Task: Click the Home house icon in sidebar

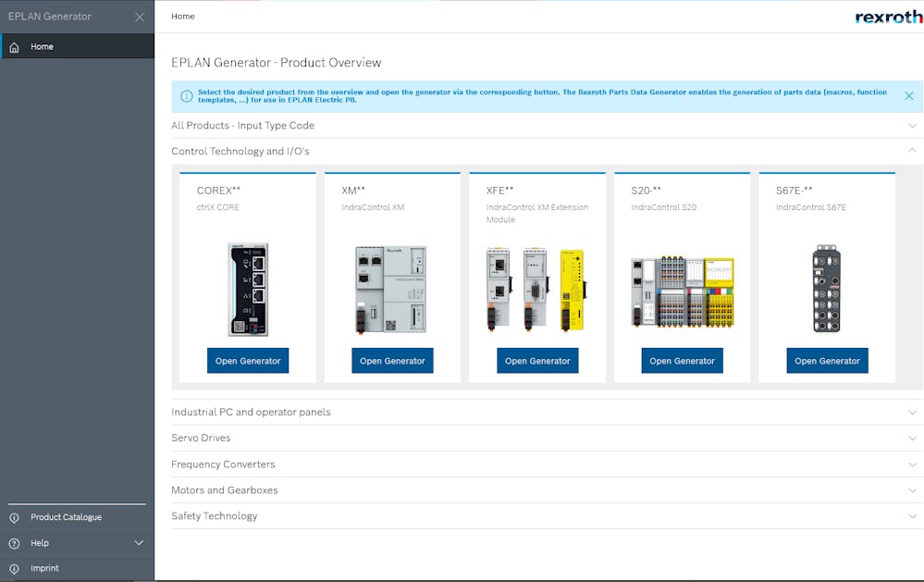Action: tap(14, 47)
